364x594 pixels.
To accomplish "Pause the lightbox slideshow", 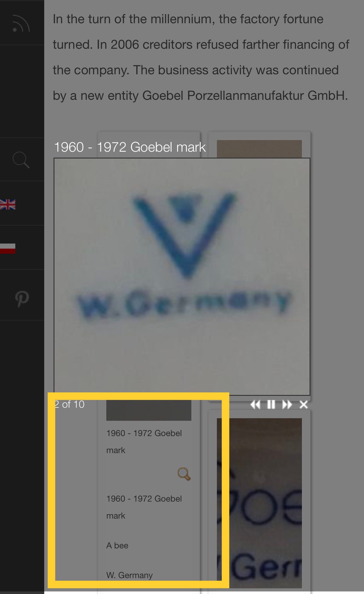I will click(271, 405).
